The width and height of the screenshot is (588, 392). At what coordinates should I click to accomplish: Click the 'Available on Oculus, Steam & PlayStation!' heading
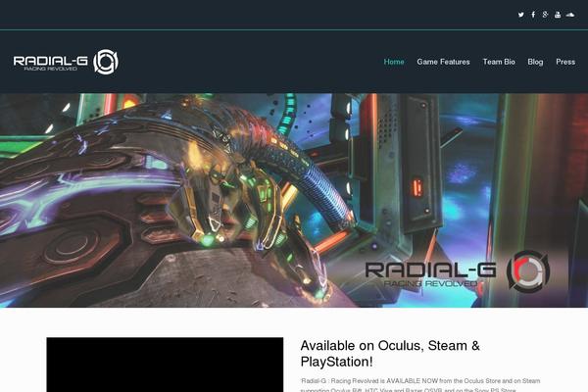[x=390, y=354]
